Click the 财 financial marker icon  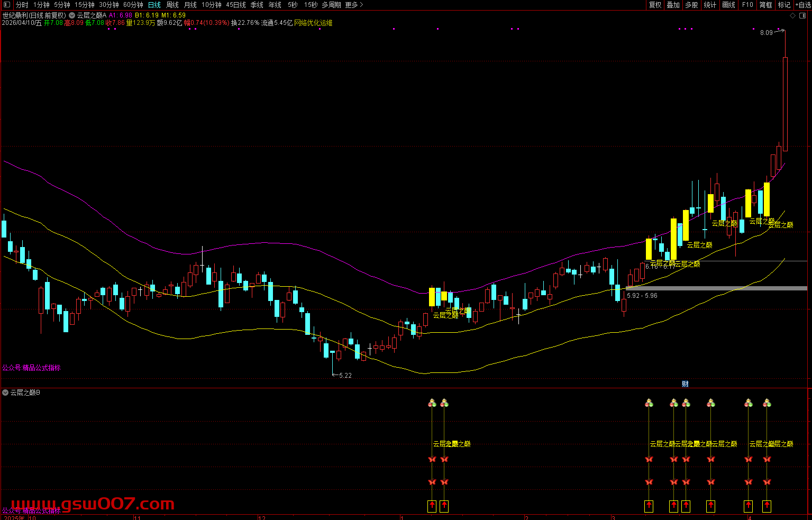coord(685,384)
